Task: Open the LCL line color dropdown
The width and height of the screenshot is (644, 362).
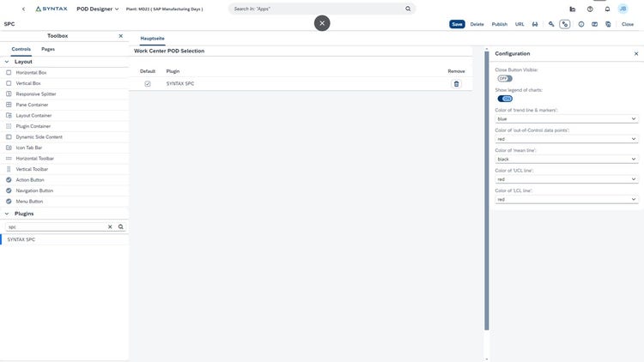Action: pos(567,199)
